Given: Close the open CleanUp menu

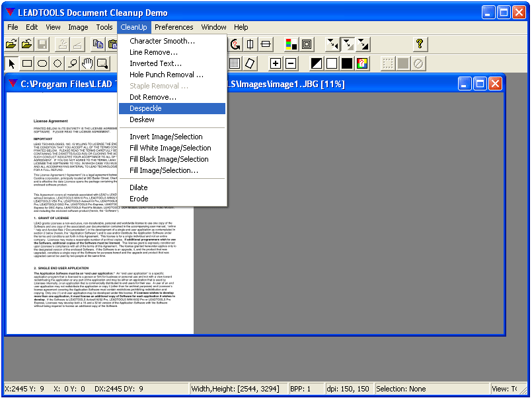Looking at the screenshot, I should pyautogui.click(x=133, y=27).
